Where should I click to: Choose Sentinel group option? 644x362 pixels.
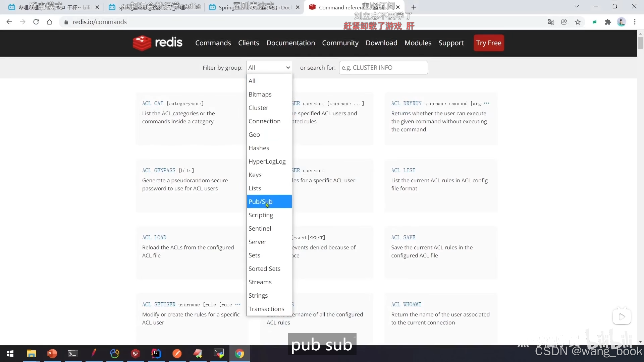pos(269,228)
